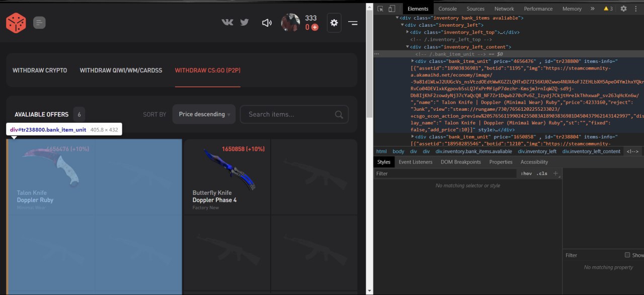Select div.inventory_left_content breadcrumb
Viewport: 644px width, 295px height.
(591, 151)
